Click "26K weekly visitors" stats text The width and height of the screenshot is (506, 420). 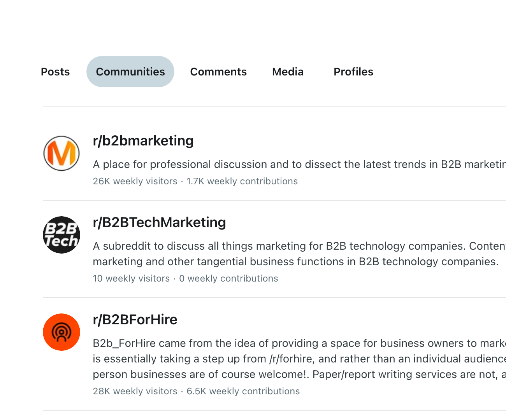[x=135, y=181]
